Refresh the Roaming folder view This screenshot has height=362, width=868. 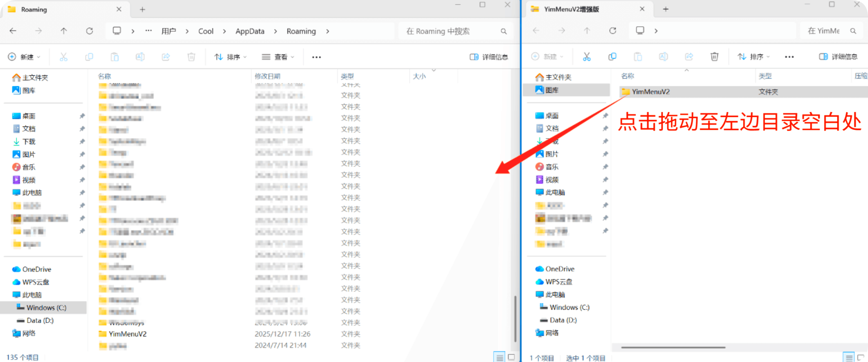(89, 31)
